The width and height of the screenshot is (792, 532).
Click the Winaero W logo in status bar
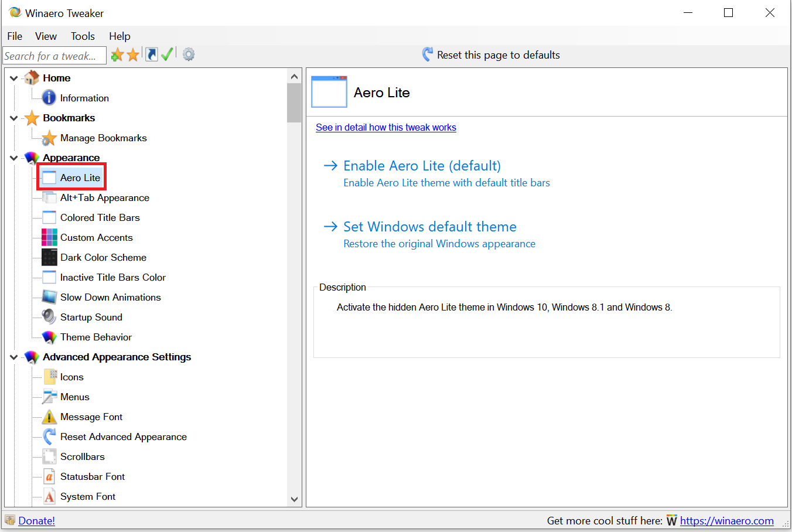pyautogui.click(x=671, y=520)
